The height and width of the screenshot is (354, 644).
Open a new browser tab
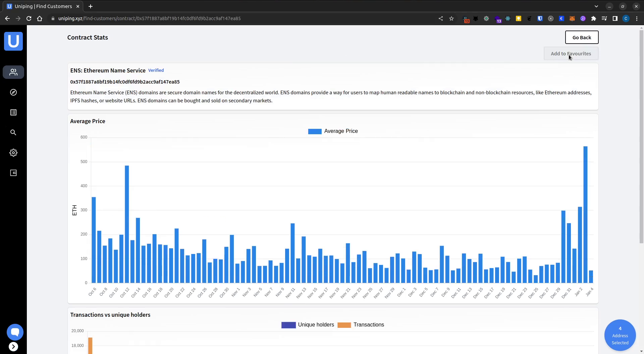tap(91, 6)
